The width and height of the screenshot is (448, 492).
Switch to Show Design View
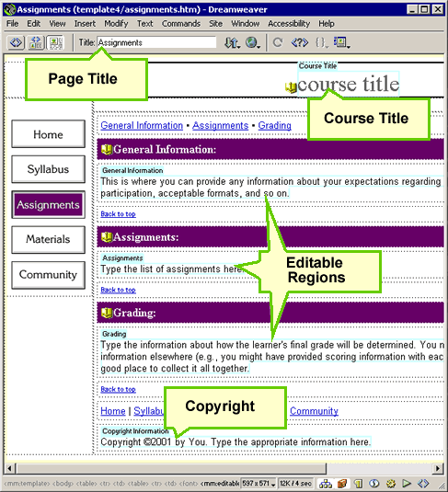(55, 42)
